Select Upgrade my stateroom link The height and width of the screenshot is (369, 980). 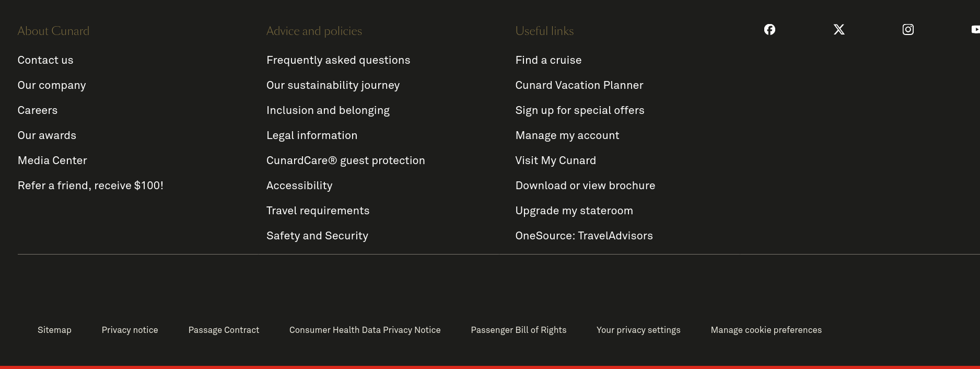pos(574,211)
